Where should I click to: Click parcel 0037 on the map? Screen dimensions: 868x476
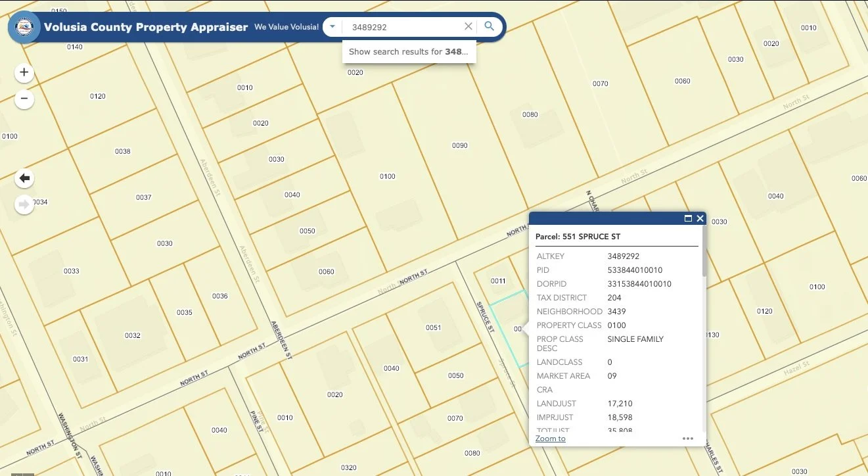point(144,197)
